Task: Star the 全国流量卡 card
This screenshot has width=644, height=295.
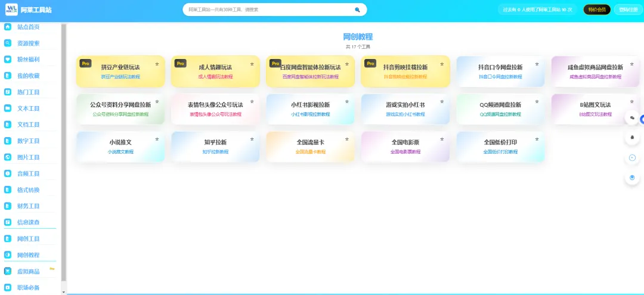Action: pos(346,139)
